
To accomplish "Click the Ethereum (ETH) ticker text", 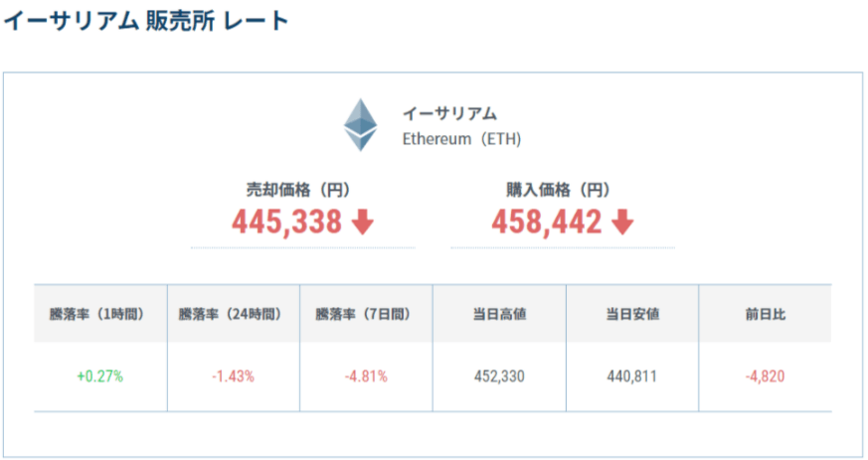I will (x=461, y=139).
